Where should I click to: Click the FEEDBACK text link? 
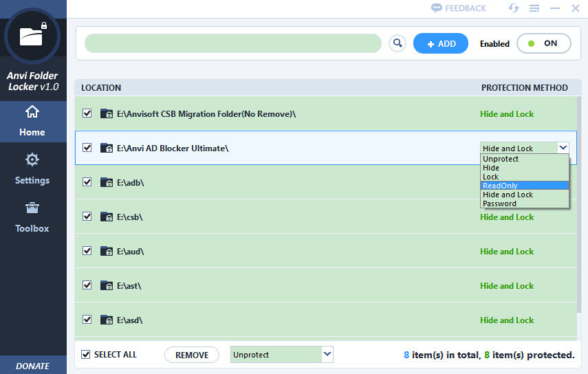466,8
